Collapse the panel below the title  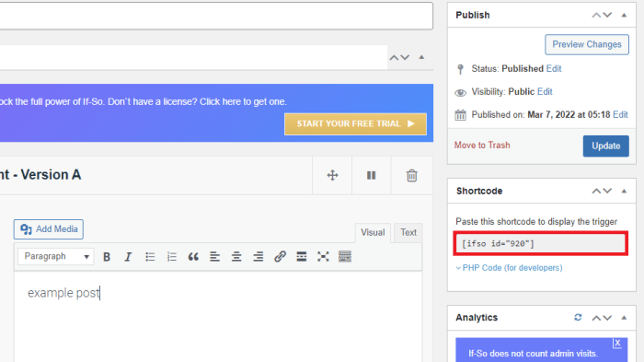[x=421, y=58]
